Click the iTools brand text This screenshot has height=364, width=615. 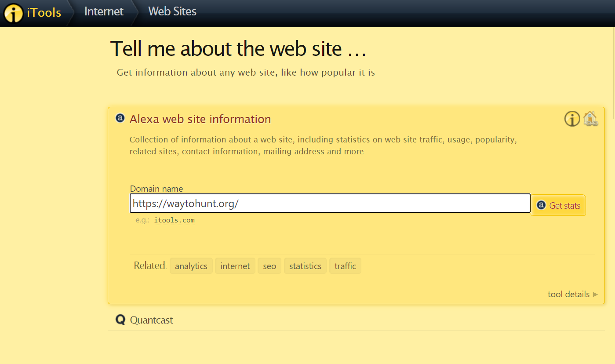coord(44,12)
